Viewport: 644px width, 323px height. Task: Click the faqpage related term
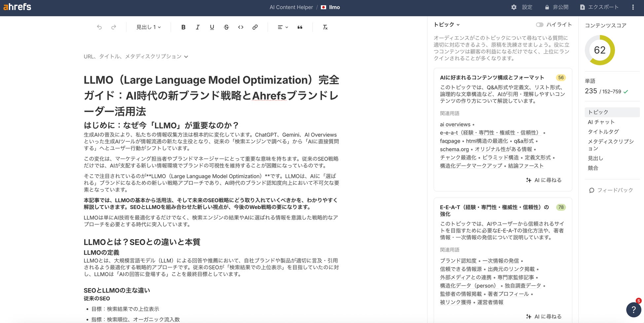pyautogui.click(x=450, y=141)
